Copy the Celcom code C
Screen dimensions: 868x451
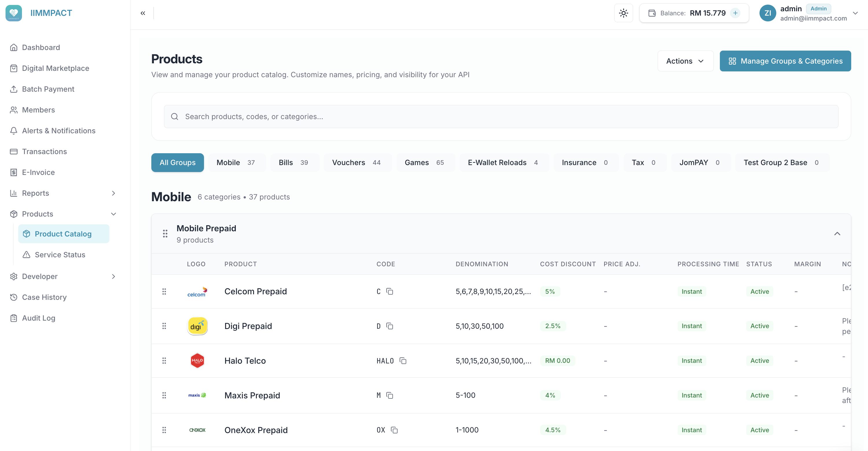point(389,291)
